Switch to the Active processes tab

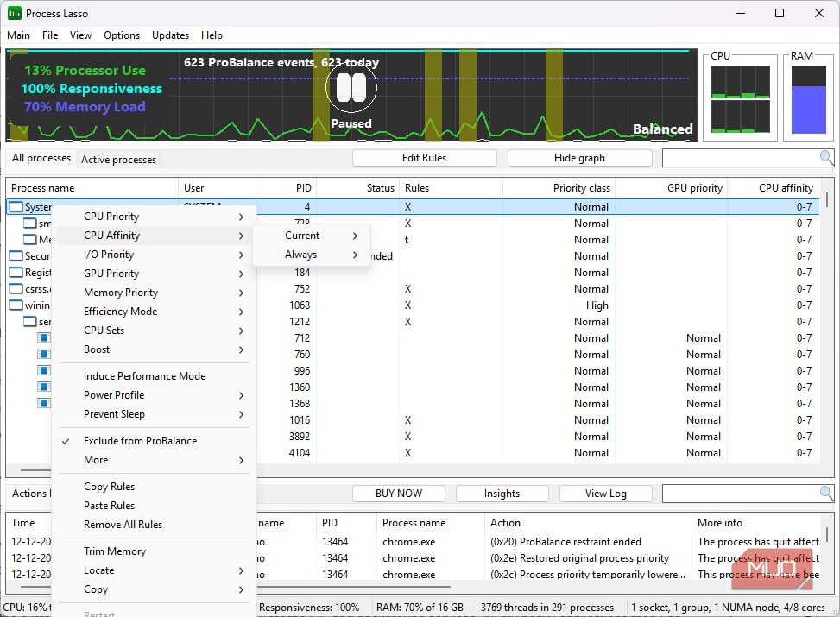pyautogui.click(x=118, y=160)
